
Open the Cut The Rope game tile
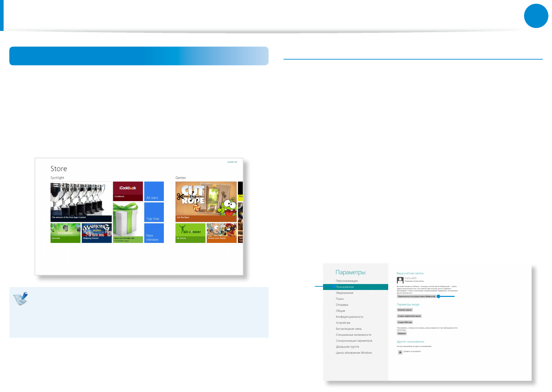click(x=206, y=201)
